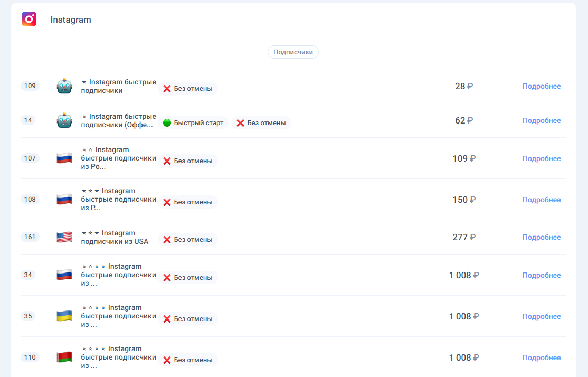Click title 'Instagram быстрые подписчики (Оффе...'
The image size is (588, 377).
point(119,120)
